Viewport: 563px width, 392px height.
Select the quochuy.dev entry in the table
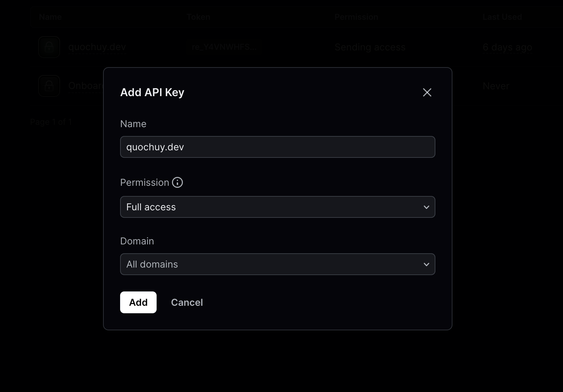point(97,47)
